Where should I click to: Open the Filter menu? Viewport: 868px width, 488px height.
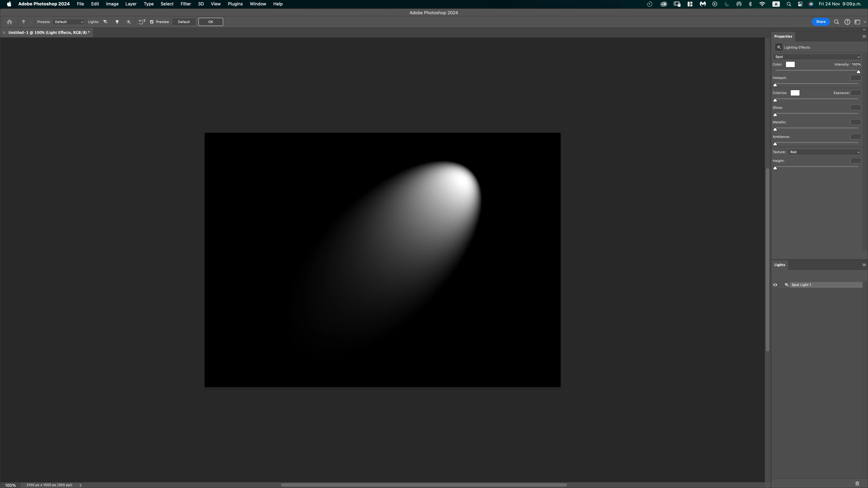coord(185,4)
